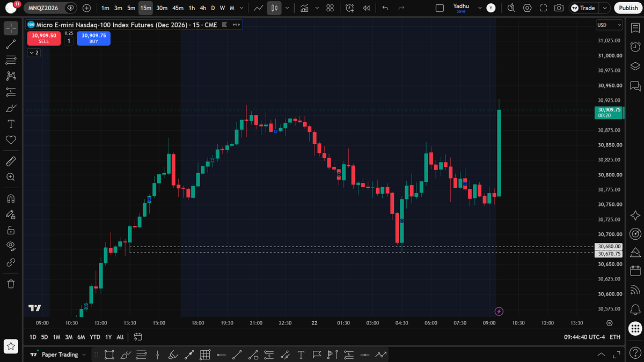The height and width of the screenshot is (362, 644).
Task: Toggle the favorites star toolbar
Action: point(11,346)
